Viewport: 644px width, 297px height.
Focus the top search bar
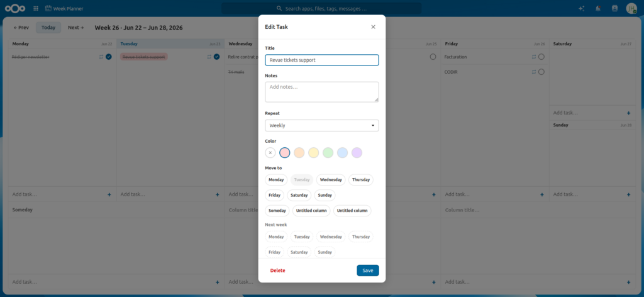coord(321,8)
